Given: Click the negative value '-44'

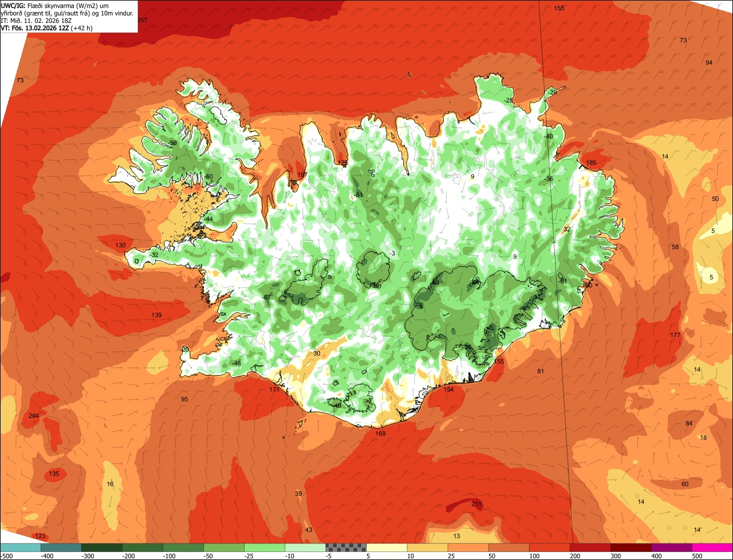Looking at the screenshot, I should 208,219.
